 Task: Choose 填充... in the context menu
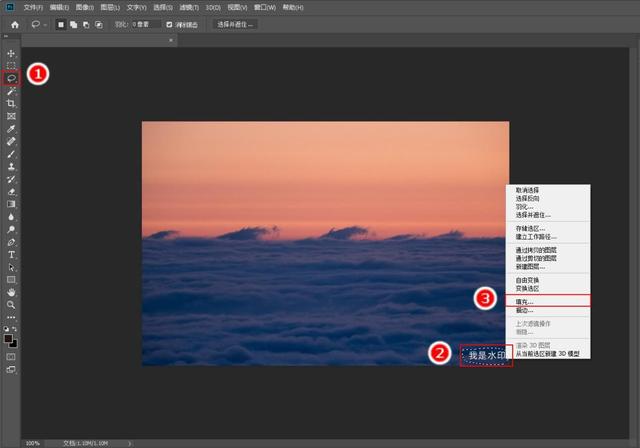click(548, 302)
